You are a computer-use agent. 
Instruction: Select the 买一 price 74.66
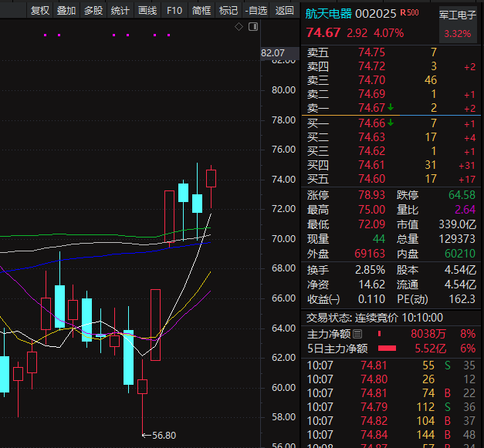(x=371, y=123)
